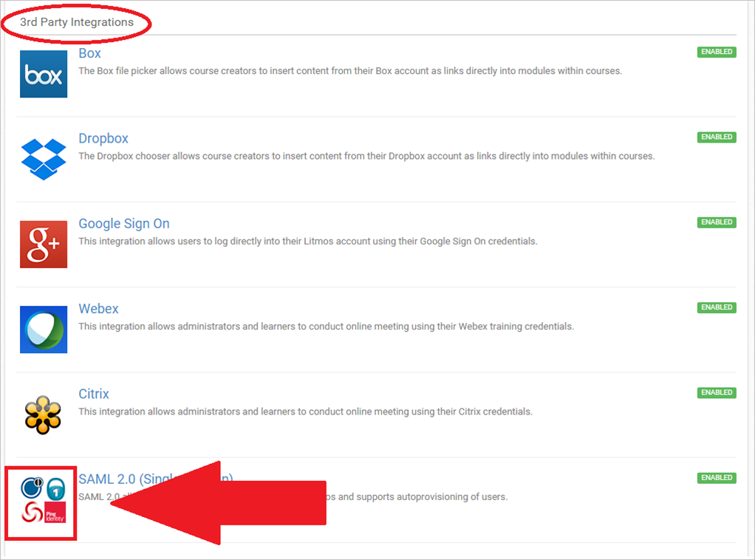Click the Citrix flower icon
This screenshot has width=755, height=560.
coord(43,414)
